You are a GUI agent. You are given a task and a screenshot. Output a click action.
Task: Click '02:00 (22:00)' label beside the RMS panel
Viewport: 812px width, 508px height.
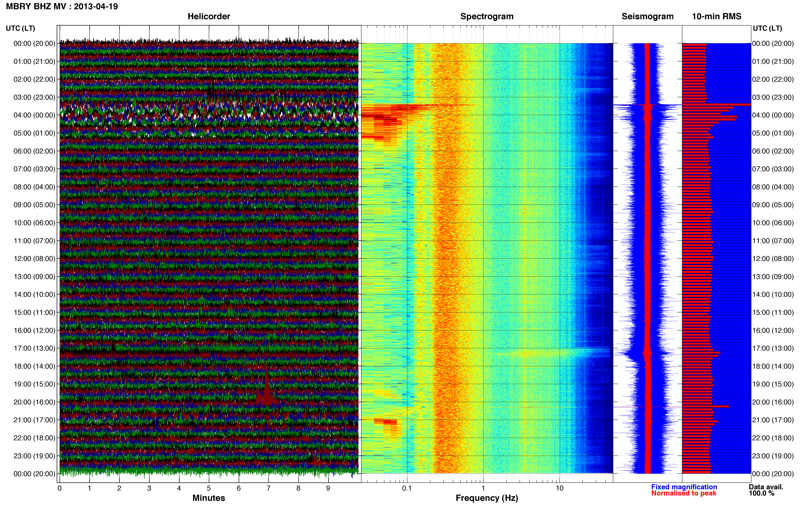(x=773, y=79)
